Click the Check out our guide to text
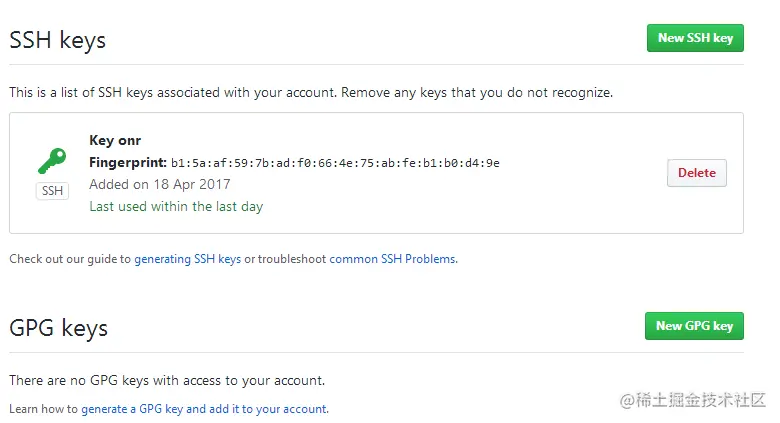This screenshot has width=780, height=423. coord(70,259)
